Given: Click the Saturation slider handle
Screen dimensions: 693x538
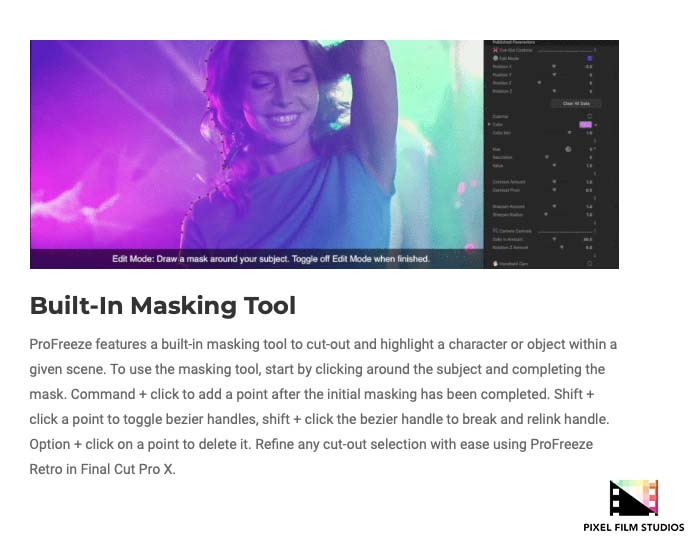Looking at the screenshot, I should click(x=547, y=156).
